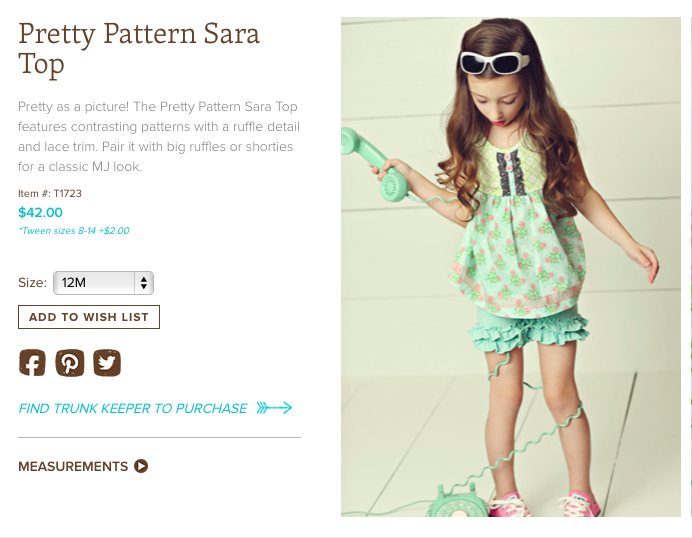The image size is (692, 538).
Task: Click the Item # T1723 text
Action: coord(50,193)
